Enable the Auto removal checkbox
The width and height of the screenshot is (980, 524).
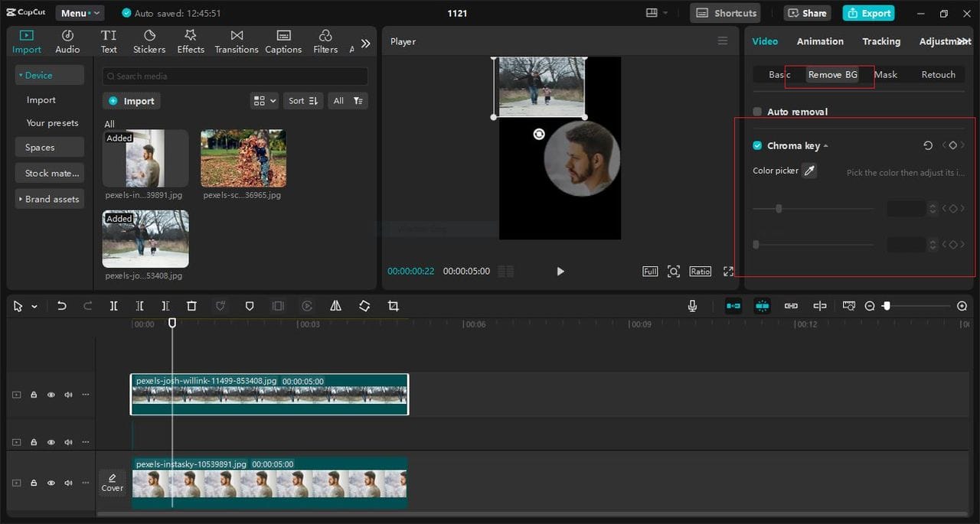click(756, 111)
